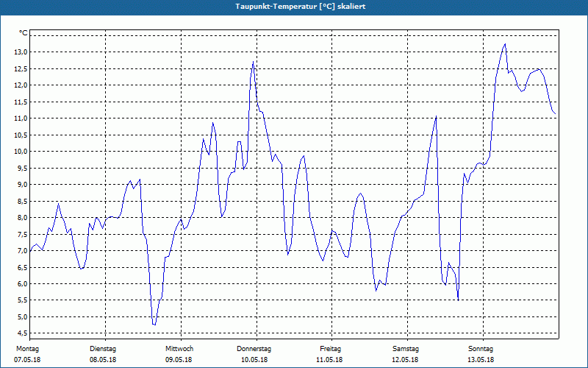
Task: Click the curve's lowest dip on Dienstag
Action: (x=154, y=325)
